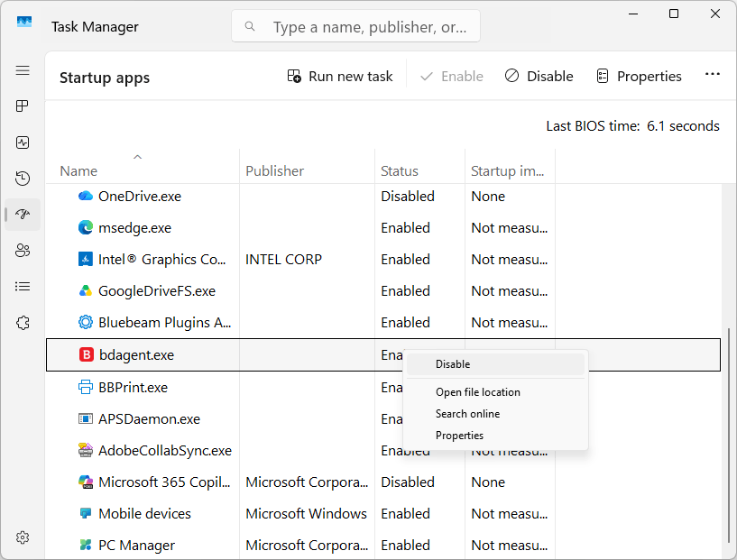The height and width of the screenshot is (560, 737).
Task: Click the Bluebeam Plugins row name
Action: (164, 323)
